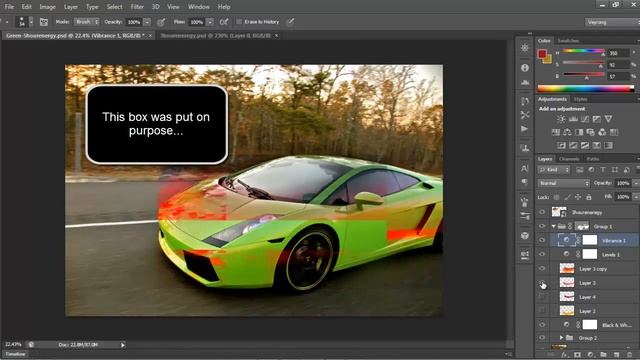Enable airbrush mode next to Flow
This screenshot has width=640, height=360.
[224, 22]
